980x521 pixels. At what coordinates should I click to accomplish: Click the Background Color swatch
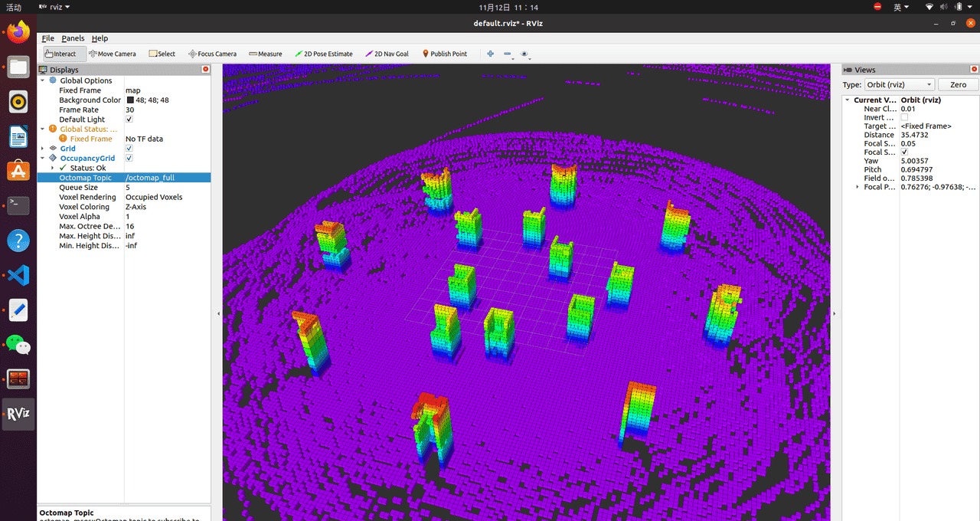(x=130, y=100)
